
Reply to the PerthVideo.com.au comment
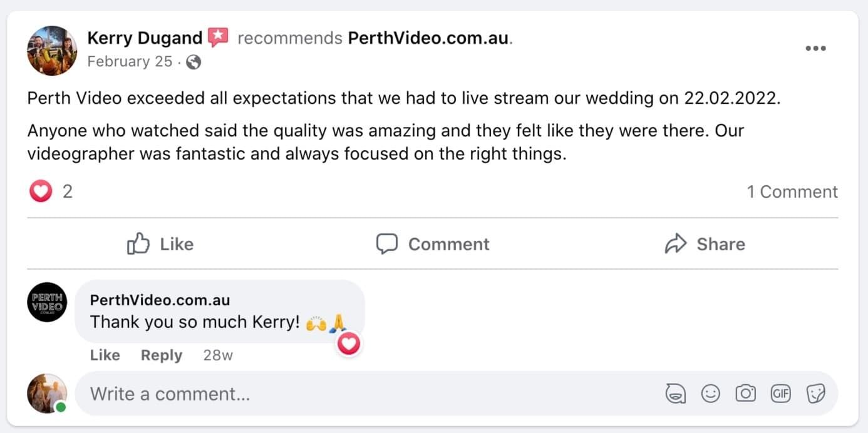coord(161,355)
